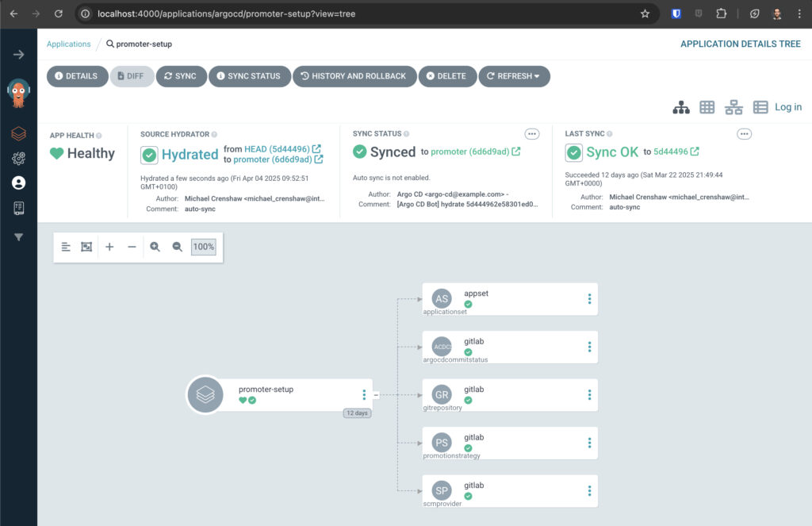Open promoter (6d6d9ad) link in Sync Status

pyautogui.click(x=470, y=152)
